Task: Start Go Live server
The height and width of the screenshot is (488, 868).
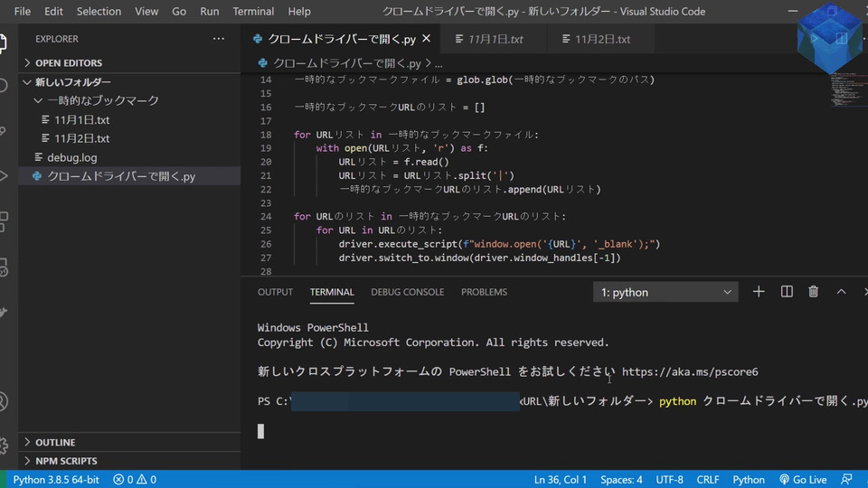Action: (802, 480)
